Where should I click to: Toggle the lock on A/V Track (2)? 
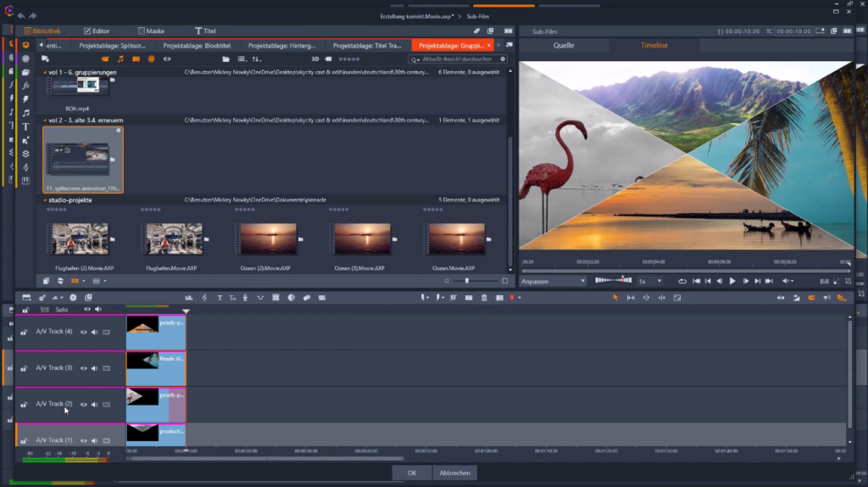(25, 405)
